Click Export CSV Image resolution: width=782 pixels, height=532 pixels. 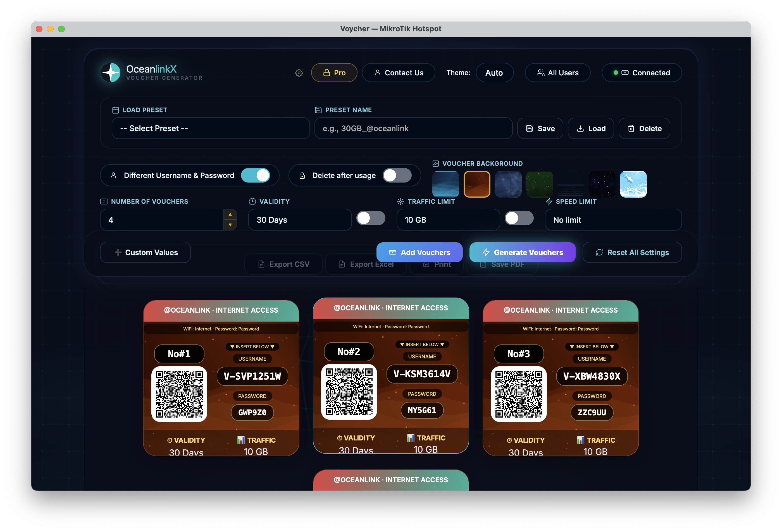283,264
